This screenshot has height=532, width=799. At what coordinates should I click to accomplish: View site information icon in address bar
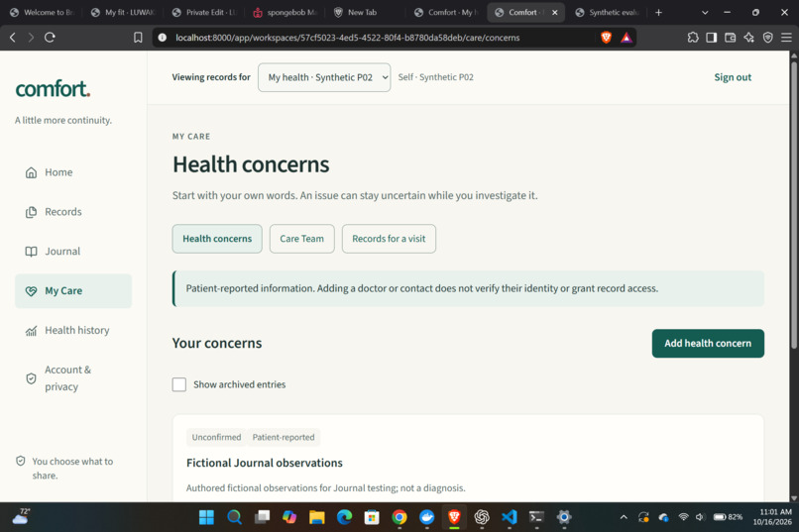coord(162,38)
